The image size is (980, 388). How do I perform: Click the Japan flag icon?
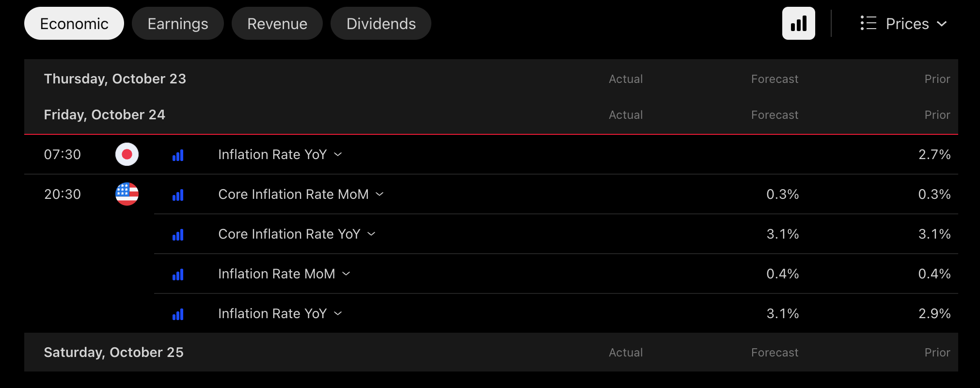[x=127, y=154]
